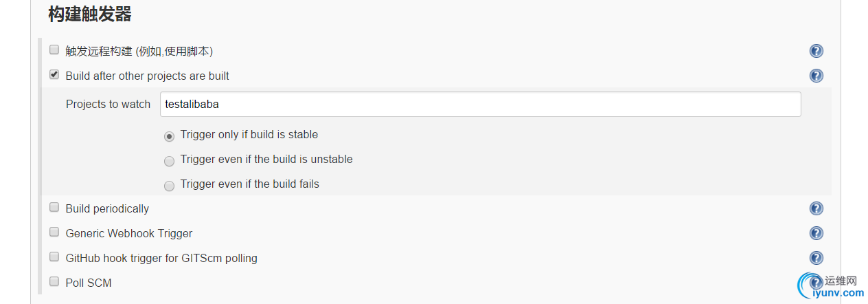Enable the Poll SCM checkbox
868x304 pixels.
(x=54, y=281)
